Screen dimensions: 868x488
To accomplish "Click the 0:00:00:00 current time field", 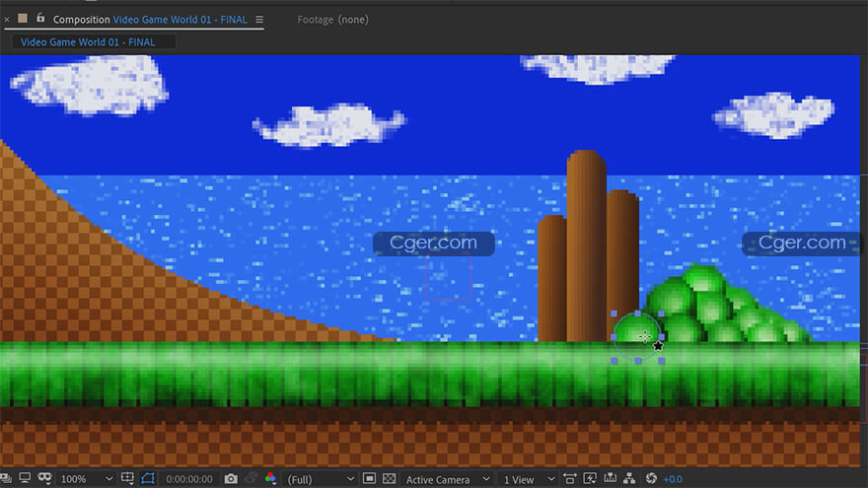I will [x=188, y=479].
